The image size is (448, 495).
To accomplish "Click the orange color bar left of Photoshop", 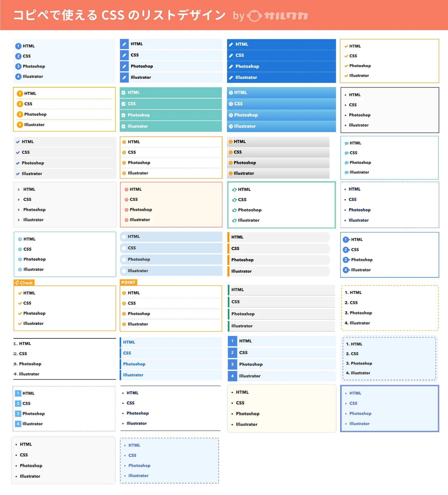I will pyautogui.click(x=228, y=260).
